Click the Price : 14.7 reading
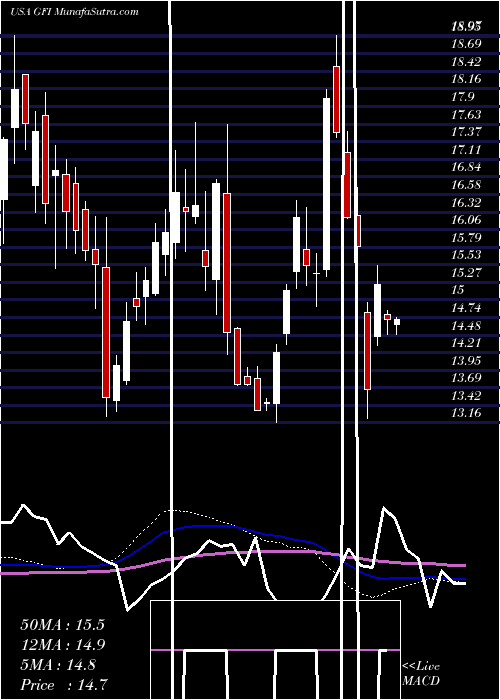500x700 pixels. tap(64, 685)
